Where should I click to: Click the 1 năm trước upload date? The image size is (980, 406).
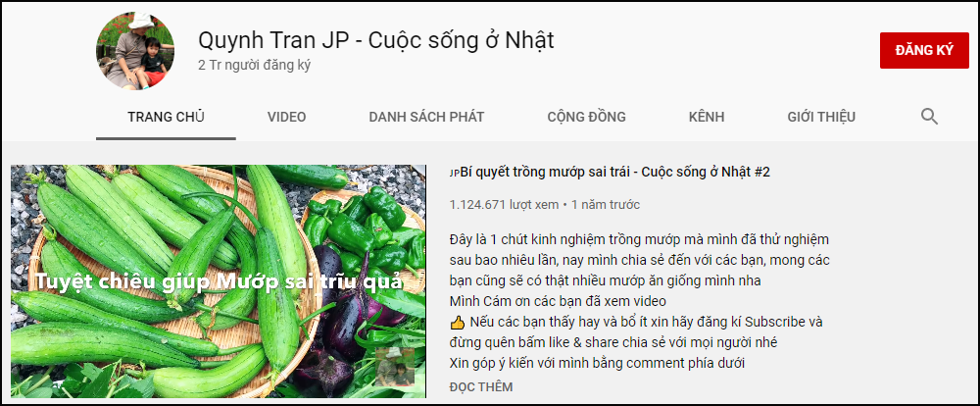[606, 205]
